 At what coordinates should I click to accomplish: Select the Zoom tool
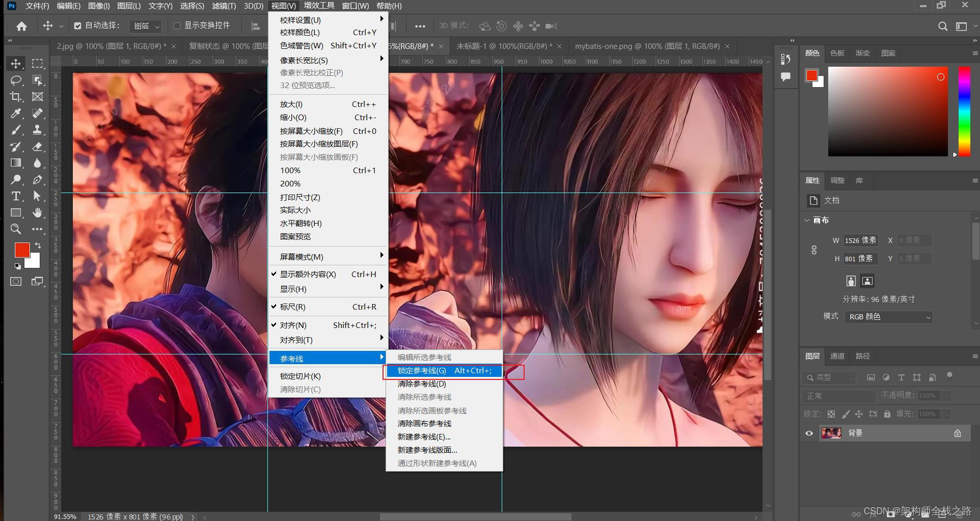(x=16, y=229)
